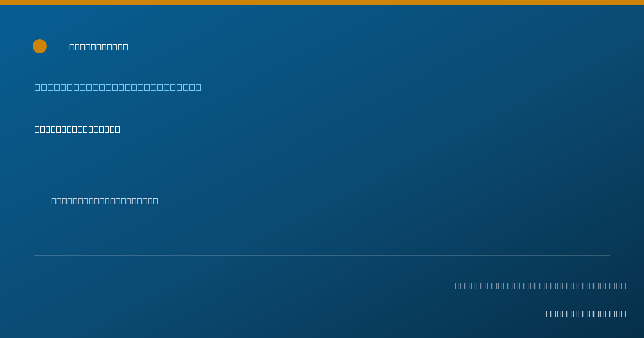This screenshot has height=338, width=644.
Task: Click first character of bold white subtitle
Action: point(37,129)
